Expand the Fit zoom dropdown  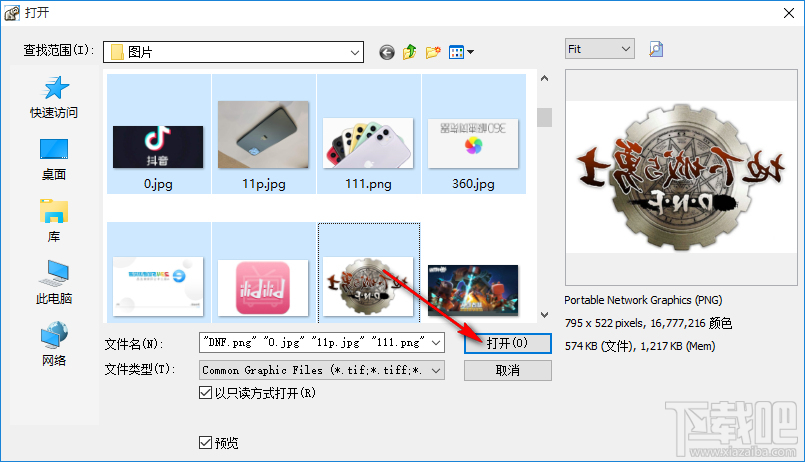tap(625, 49)
